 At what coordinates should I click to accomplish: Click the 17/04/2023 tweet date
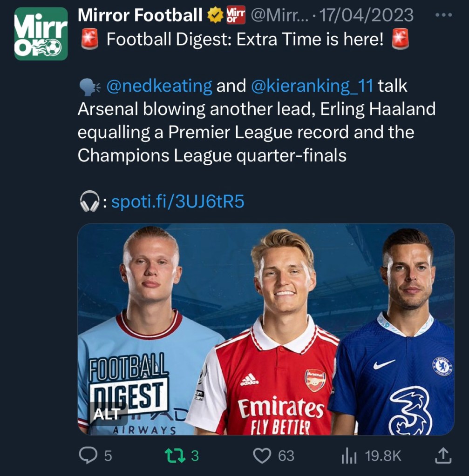pos(368,16)
